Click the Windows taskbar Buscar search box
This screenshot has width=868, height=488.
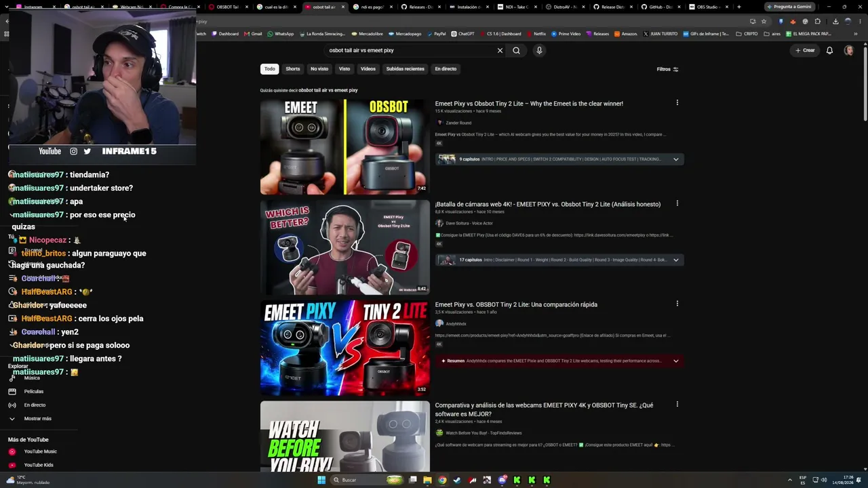pyautogui.click(x=368, y=480)
